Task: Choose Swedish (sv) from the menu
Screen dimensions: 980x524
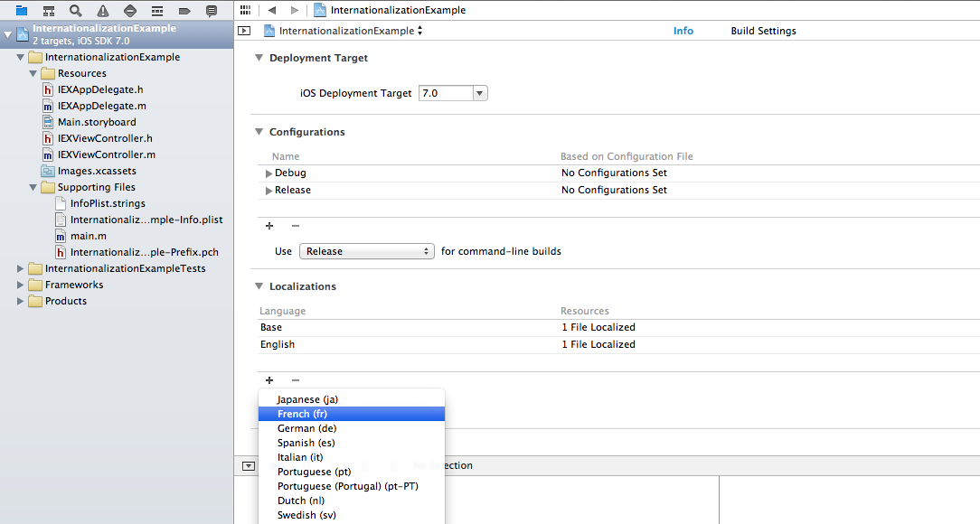Action: tap(352, 515)
